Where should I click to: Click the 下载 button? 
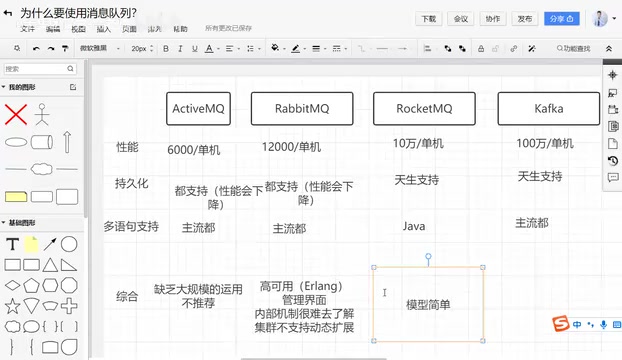coord(429,19)
